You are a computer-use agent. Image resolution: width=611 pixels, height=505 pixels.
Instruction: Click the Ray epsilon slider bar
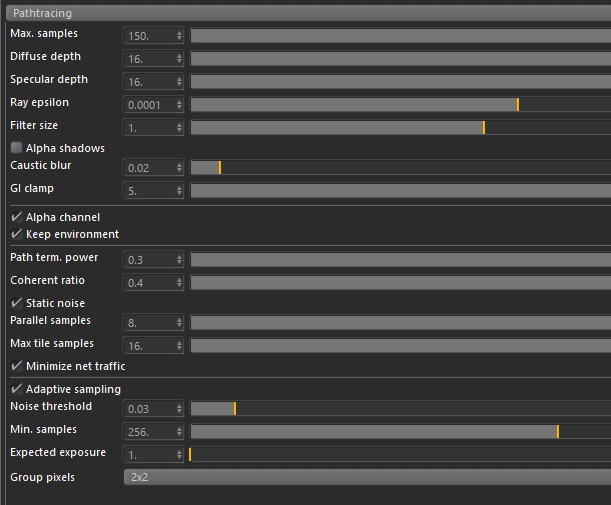point(400,103)
